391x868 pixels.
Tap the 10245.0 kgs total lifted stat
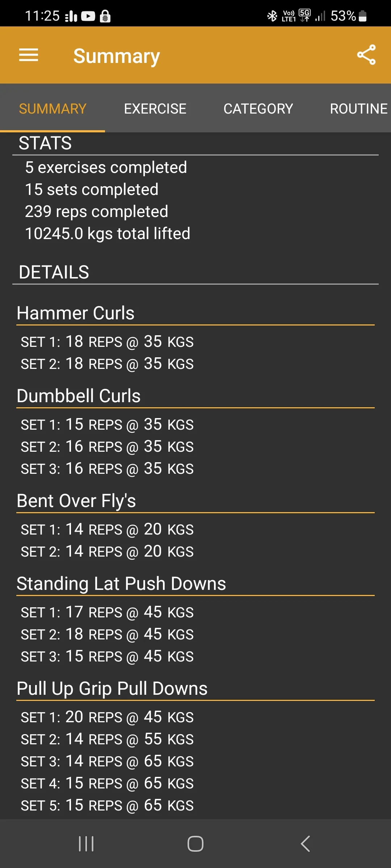point(108,234)
